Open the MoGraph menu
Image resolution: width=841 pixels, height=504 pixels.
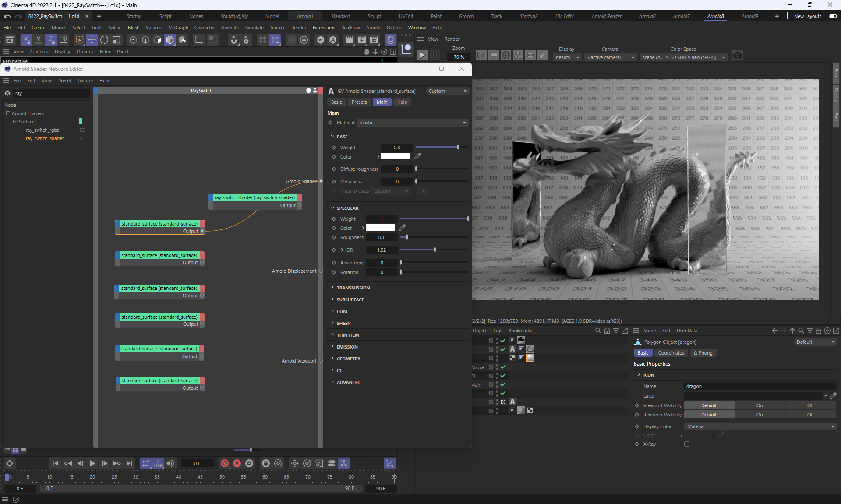point(178,28)
